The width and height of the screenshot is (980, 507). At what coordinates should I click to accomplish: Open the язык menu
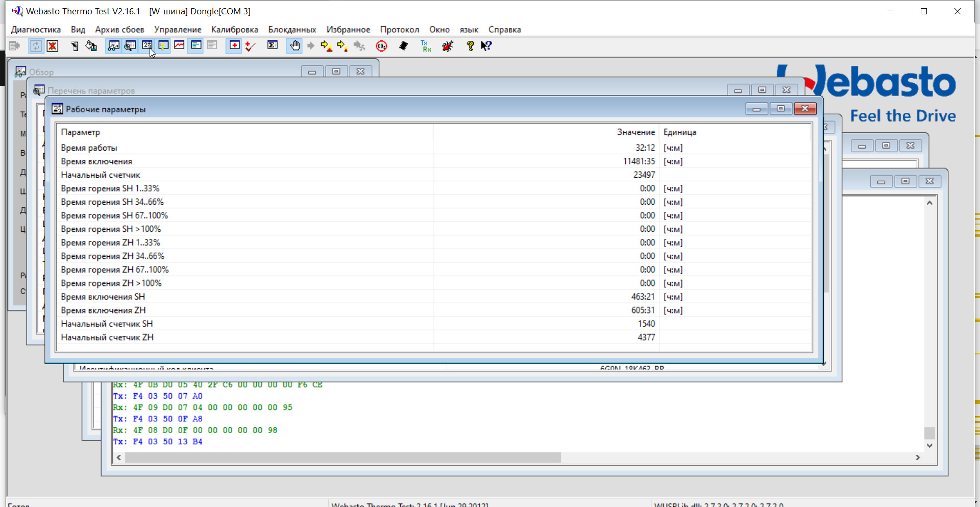(x=469, y=30)
